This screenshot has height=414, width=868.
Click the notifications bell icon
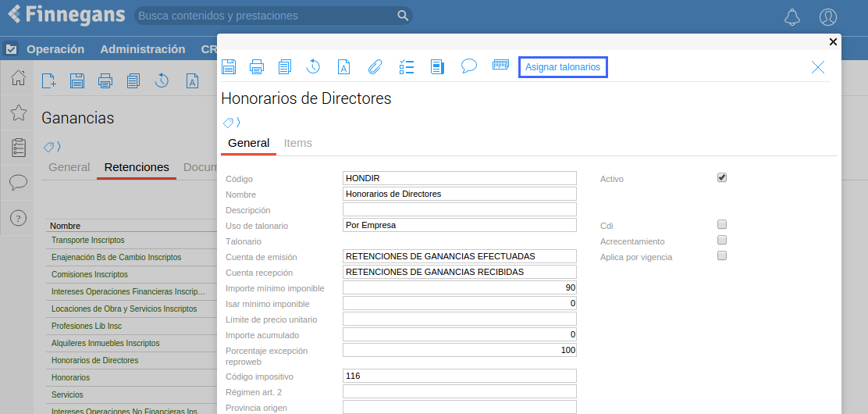pyautogui.click(x=792, y=17)
